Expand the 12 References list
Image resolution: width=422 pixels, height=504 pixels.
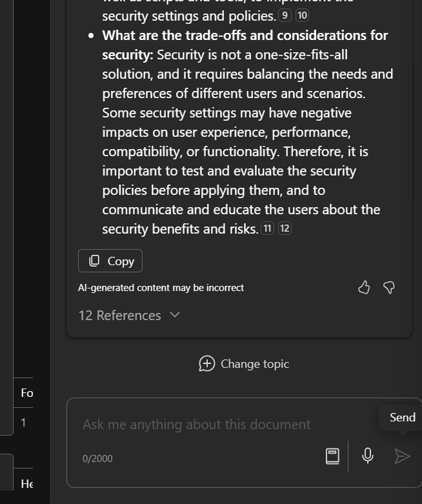pyautogui.click(x=129, y=315)
